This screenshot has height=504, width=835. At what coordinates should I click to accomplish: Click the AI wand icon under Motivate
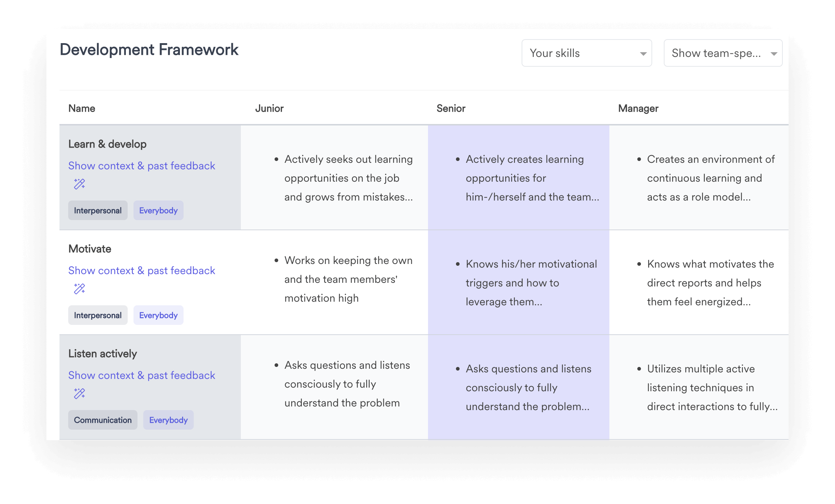(79, 289)
